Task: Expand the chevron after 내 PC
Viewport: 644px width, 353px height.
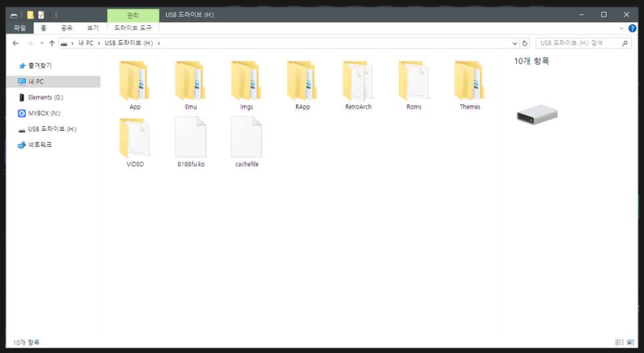Action: [x=99, y=43]
